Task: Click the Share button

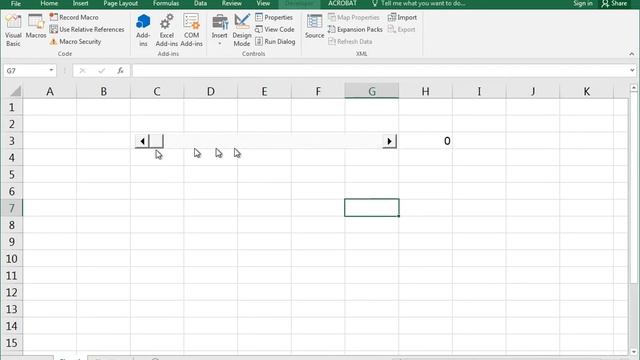Action: [615, 3]
